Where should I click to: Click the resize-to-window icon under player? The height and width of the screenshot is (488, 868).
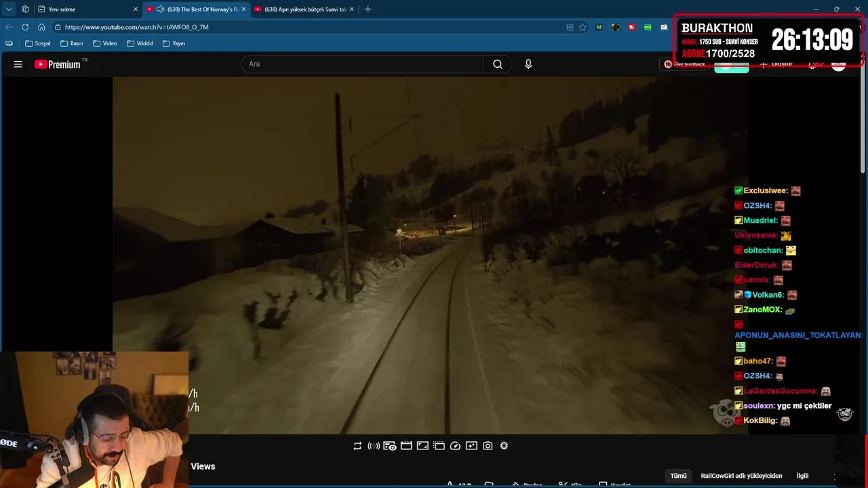point(422,446)
